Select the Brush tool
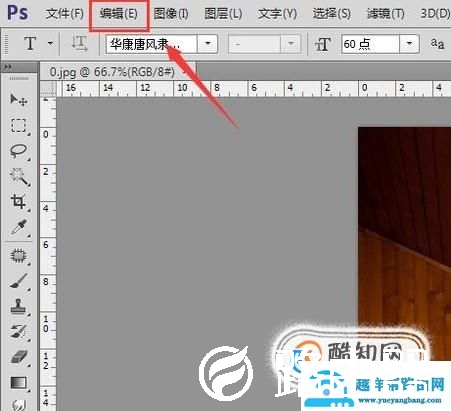 18,281
